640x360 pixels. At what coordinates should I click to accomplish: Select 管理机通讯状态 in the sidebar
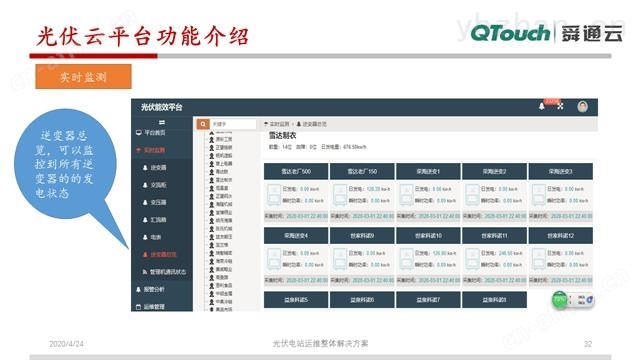coord(164,272)
